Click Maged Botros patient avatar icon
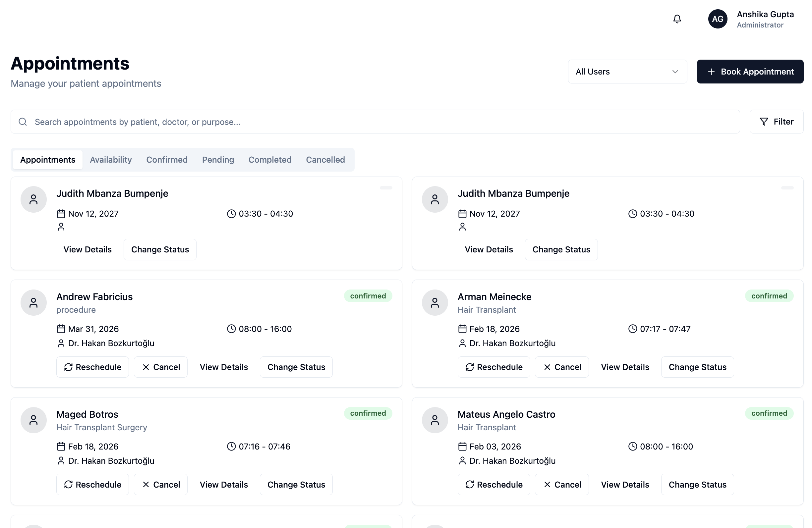The image size is (812, 528). pyautogui.click(x=33, y=420)
